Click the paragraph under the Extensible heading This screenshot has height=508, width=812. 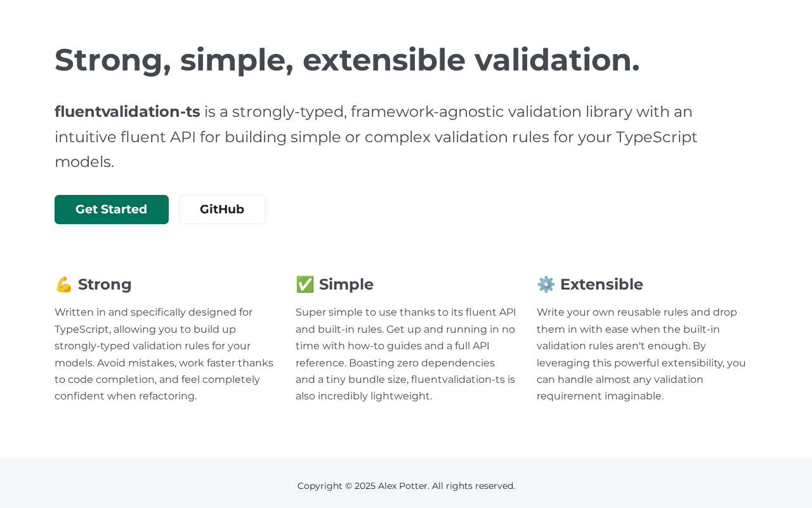[x=641, y=354]
